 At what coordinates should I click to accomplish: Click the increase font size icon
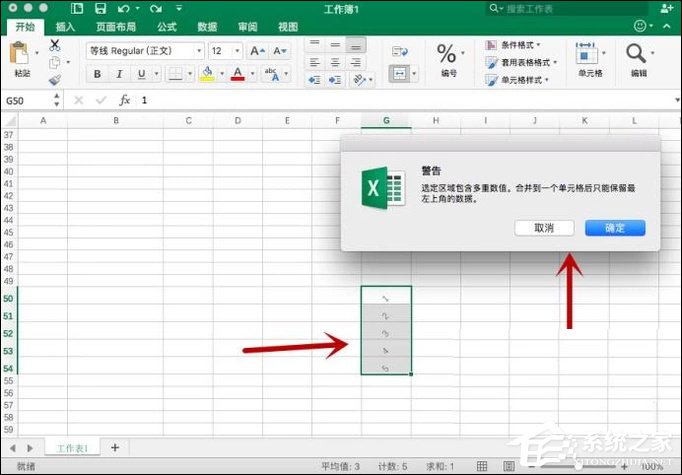[x=255, y=50]
